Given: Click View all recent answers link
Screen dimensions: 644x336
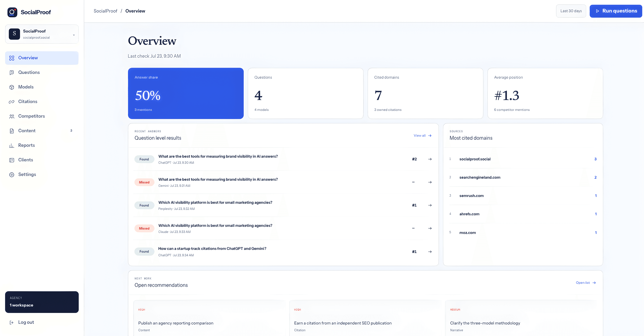Looking at the screenshot, I should pos(422,136).
